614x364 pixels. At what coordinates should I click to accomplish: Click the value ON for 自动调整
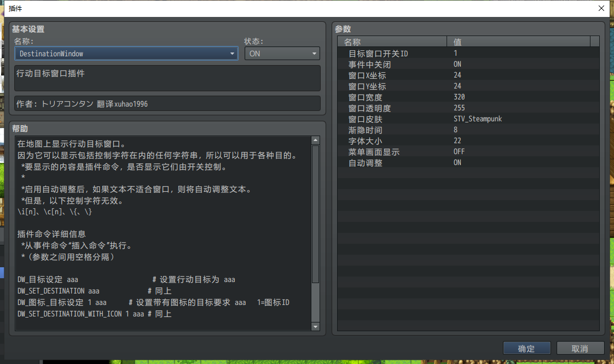[457, 163]
